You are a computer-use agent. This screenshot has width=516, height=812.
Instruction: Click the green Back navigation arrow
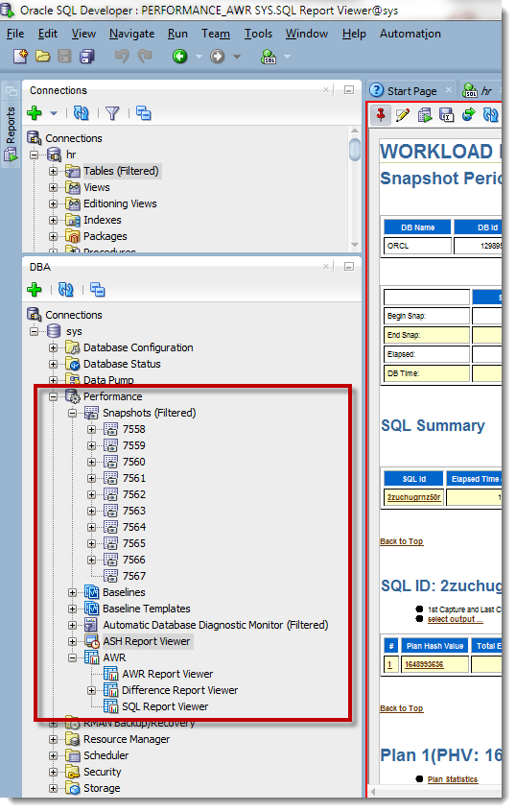click(x=179, y=56)
